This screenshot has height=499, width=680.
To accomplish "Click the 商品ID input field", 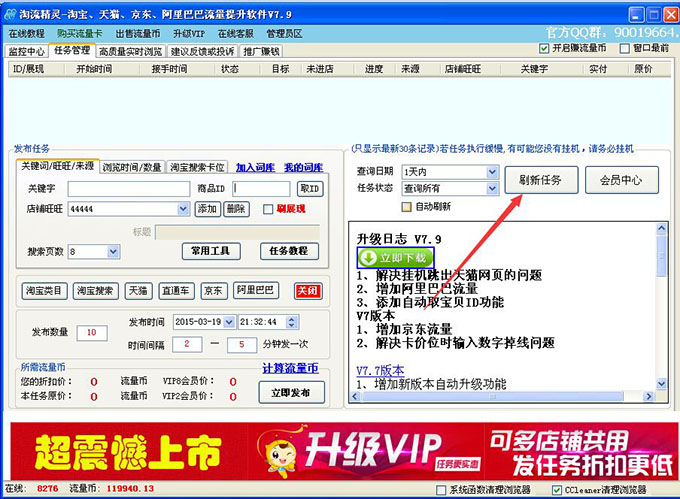I will [x=261, y=189].
